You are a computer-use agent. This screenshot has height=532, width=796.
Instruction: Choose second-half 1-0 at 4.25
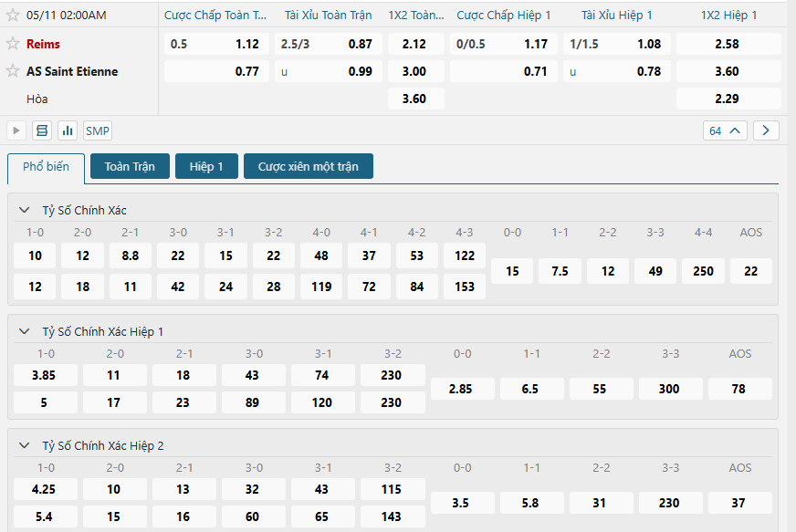pos(45,489)
